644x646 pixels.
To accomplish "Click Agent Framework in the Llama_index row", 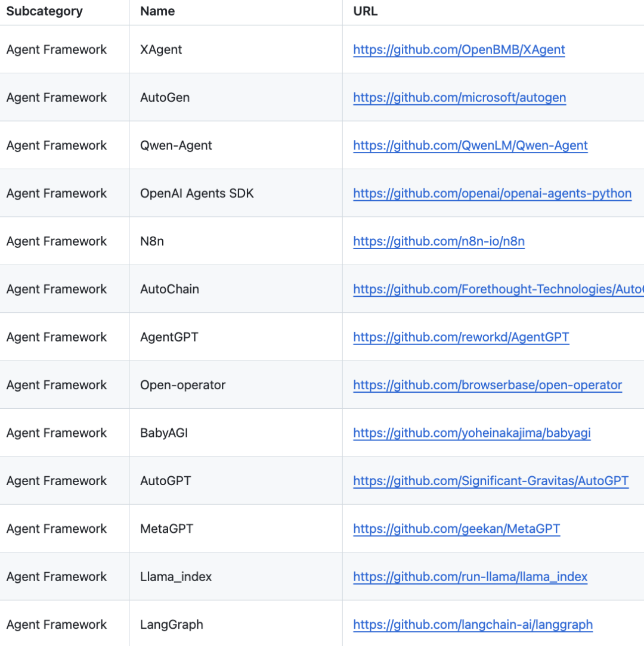I will 57,577.
